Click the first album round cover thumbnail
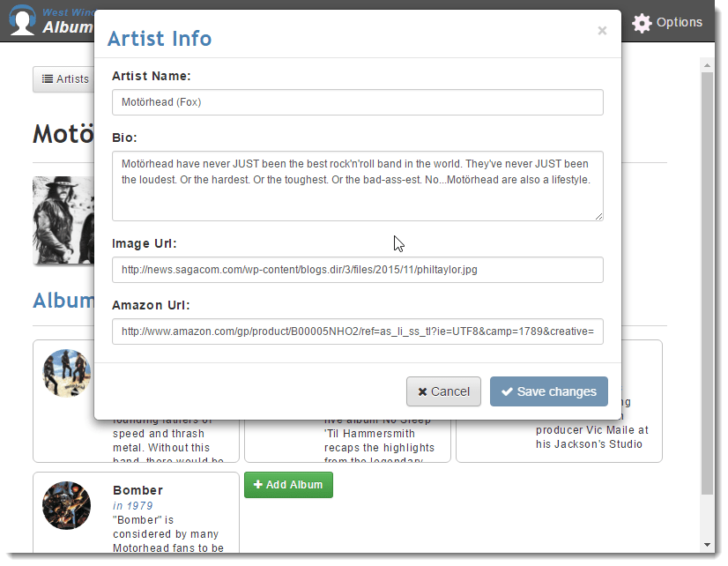 66,373
